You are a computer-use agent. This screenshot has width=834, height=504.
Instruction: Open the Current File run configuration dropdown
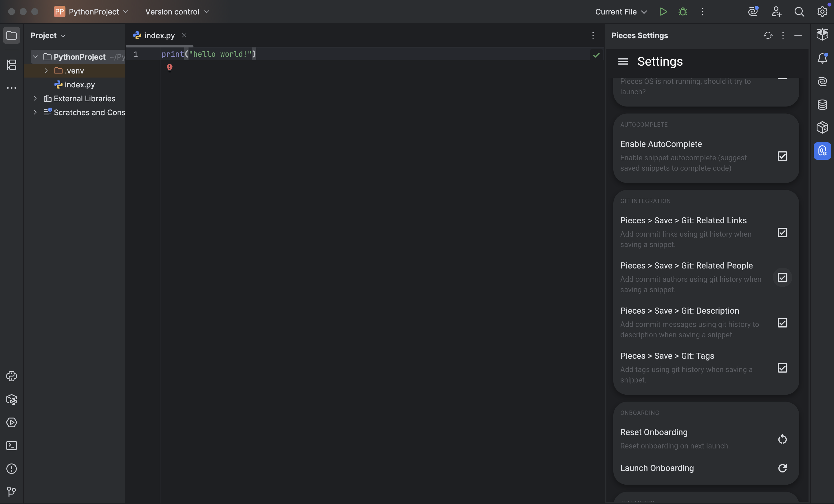click(621, 12)
